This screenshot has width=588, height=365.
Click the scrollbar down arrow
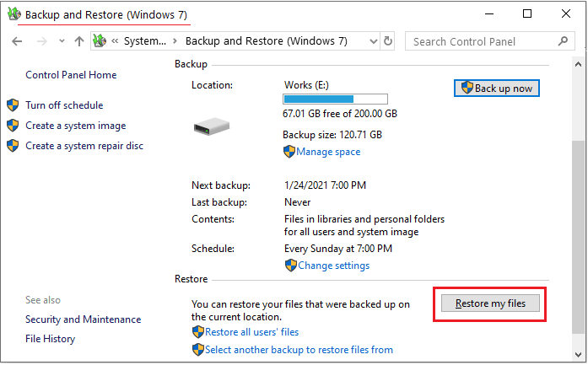click(578, 355)
